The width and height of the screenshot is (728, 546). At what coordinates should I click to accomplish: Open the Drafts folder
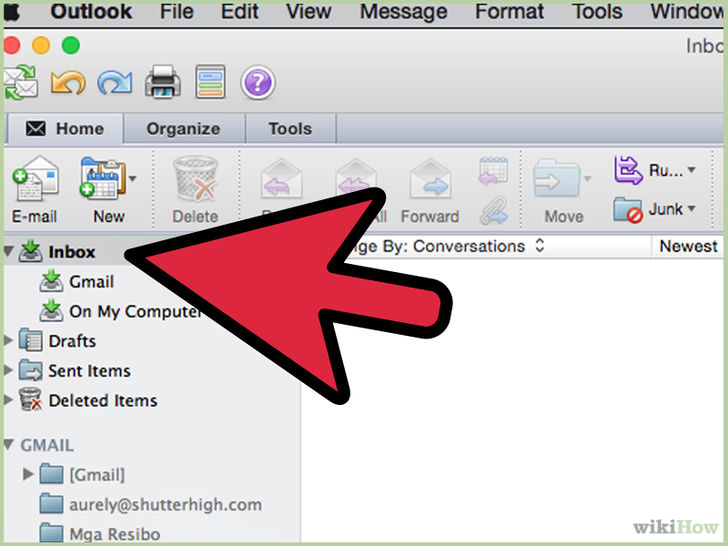coord(58,341)
